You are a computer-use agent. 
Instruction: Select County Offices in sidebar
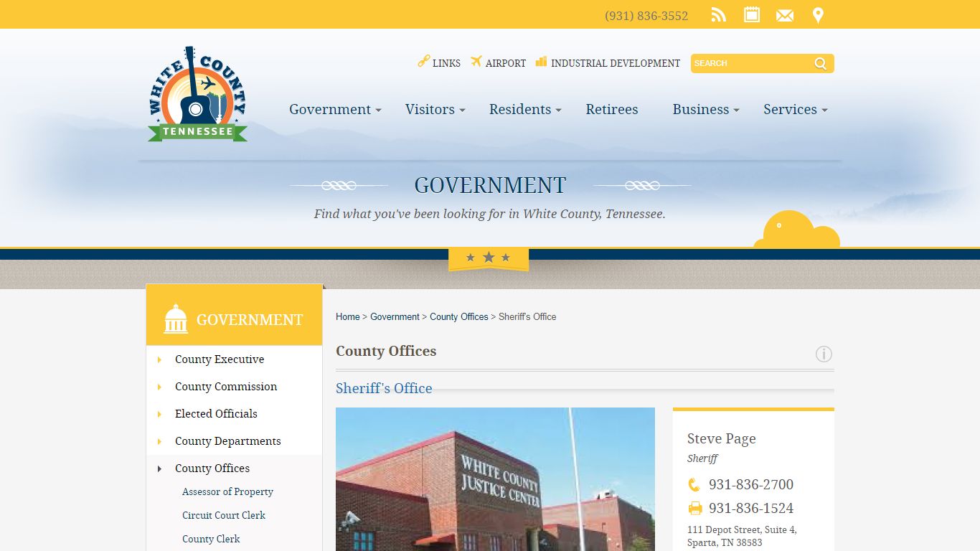(212, 468)
